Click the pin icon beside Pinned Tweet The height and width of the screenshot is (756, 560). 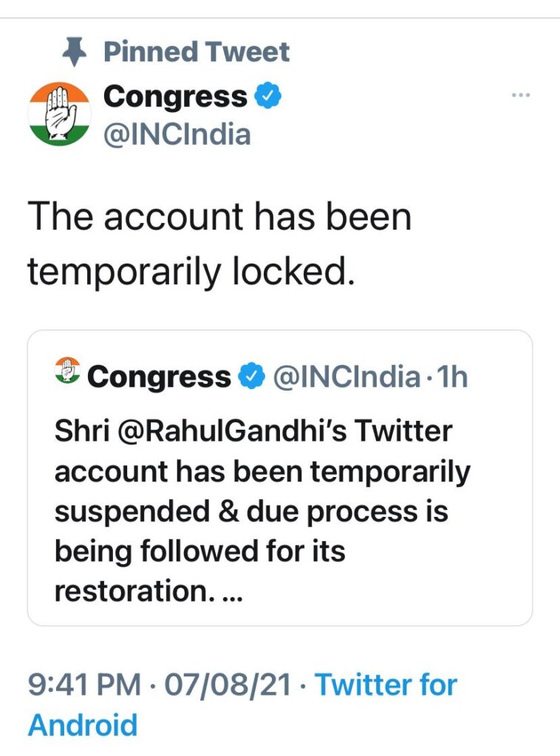click(75, 52)
